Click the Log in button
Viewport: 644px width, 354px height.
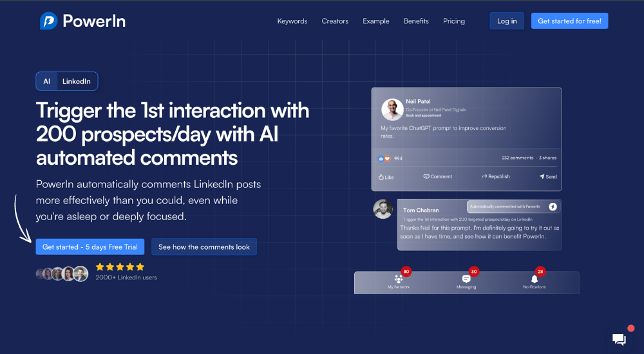(507, 21)
